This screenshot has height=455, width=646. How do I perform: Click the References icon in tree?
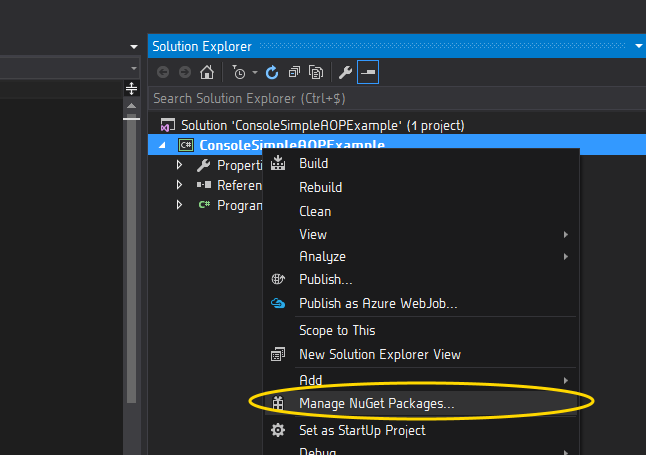tap(204, 185)
